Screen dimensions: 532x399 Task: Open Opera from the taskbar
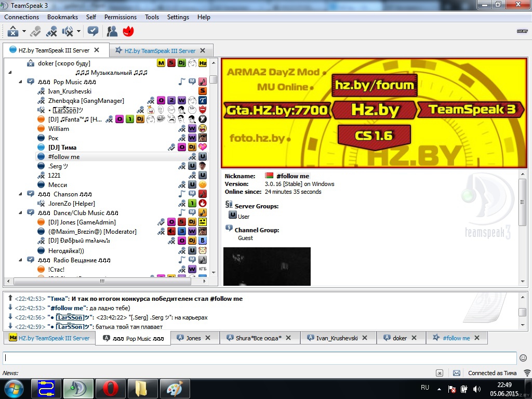(111, 389)
